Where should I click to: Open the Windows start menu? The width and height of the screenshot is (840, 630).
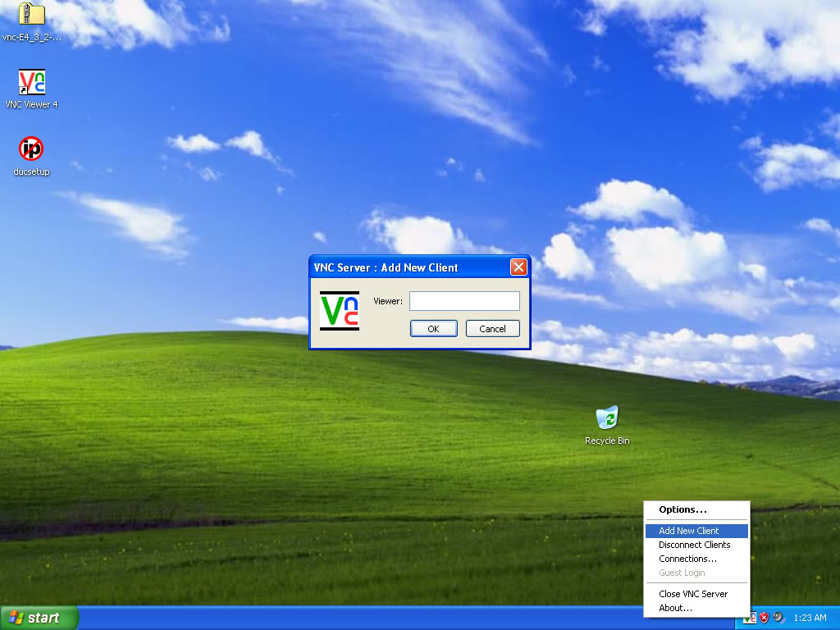coord(39,618)
